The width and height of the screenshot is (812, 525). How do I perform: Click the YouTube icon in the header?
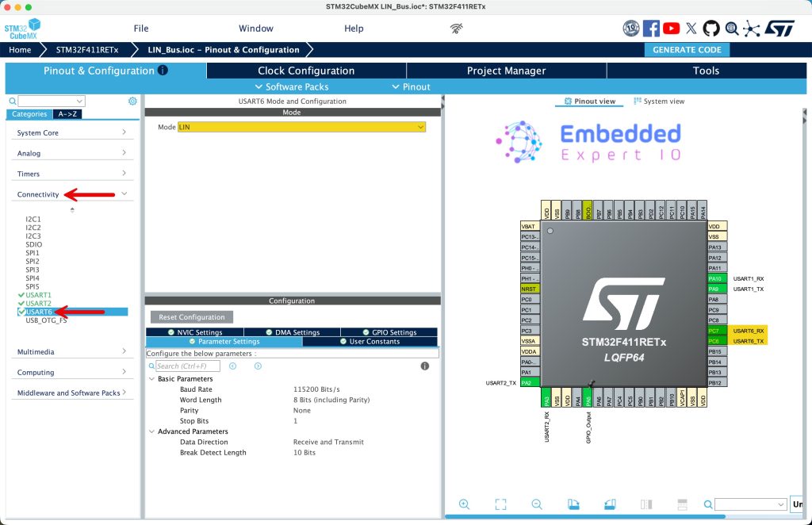point(672,29)
